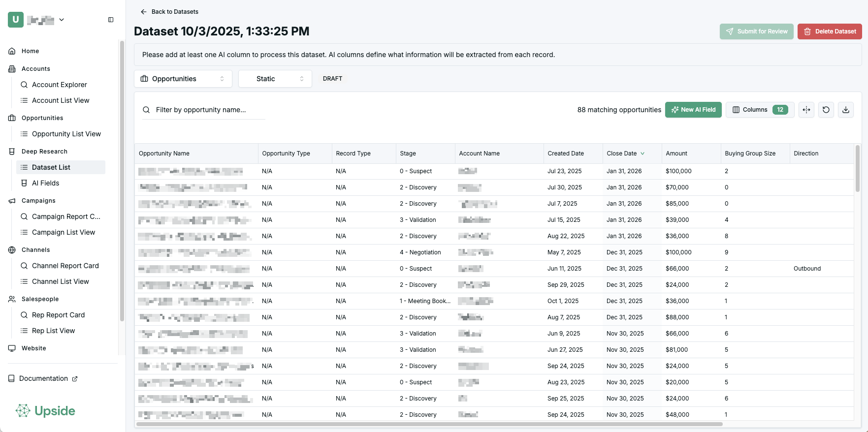
Task: Open Channel Report Card
Action: [x=65, y=266]
